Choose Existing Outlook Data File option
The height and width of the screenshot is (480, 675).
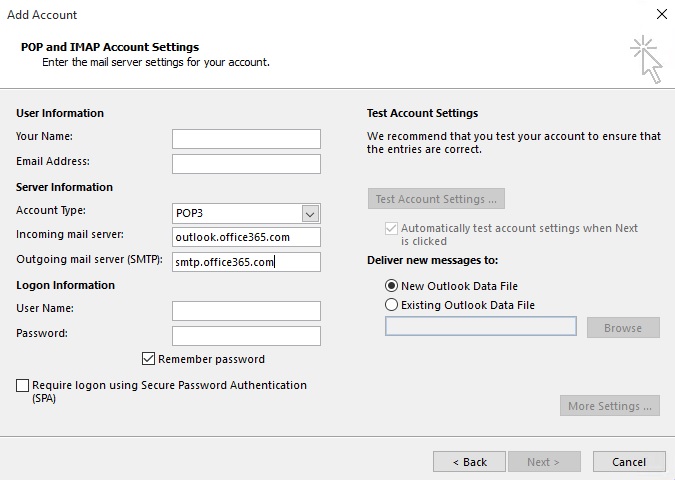tap(391, 305)
